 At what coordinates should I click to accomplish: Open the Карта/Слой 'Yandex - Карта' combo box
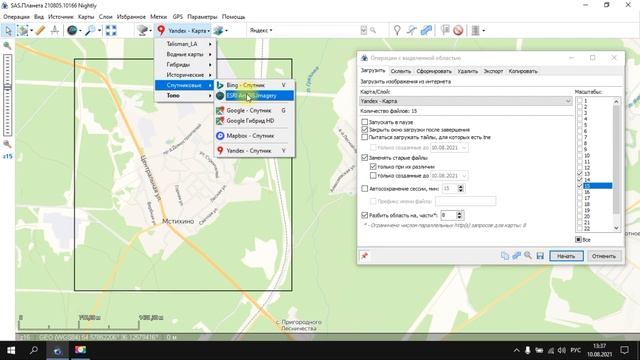click(x=466, y=101)
